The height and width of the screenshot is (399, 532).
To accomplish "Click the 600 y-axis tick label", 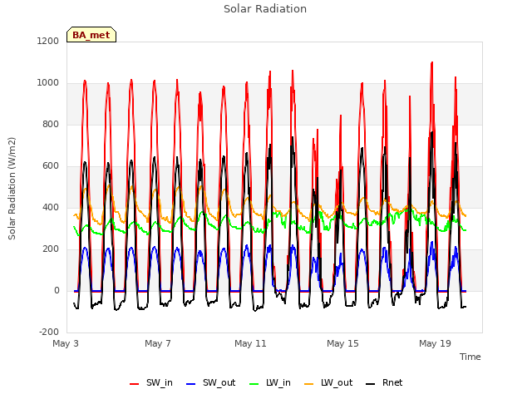I will tap(51, 166).
